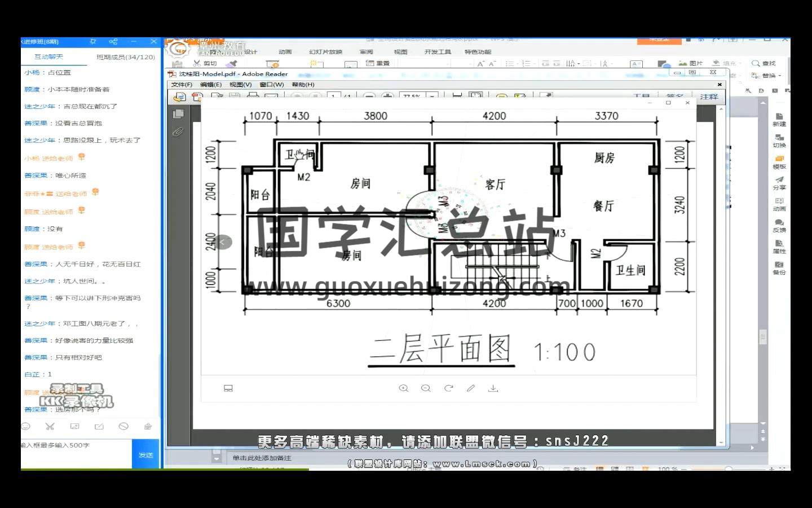
Task: Click the emoji icon in chat toolbar
Action: (x=26, y=427)
